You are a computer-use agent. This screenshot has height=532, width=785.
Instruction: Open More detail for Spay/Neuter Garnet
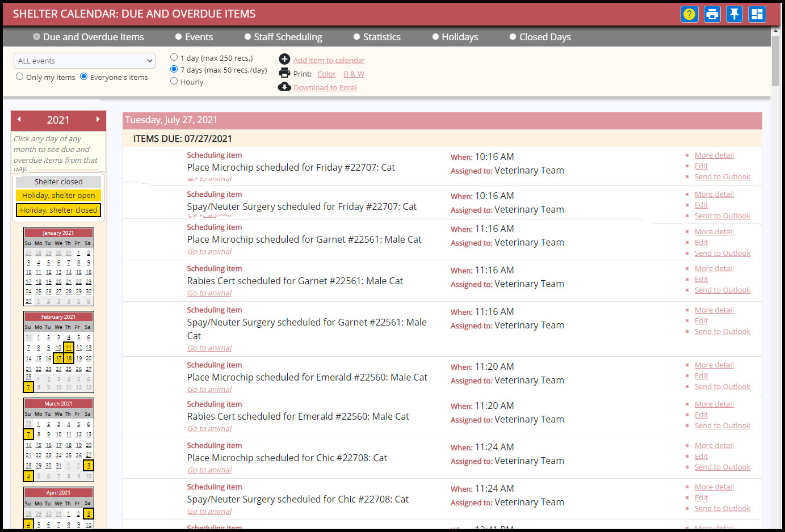click(714, 310)
